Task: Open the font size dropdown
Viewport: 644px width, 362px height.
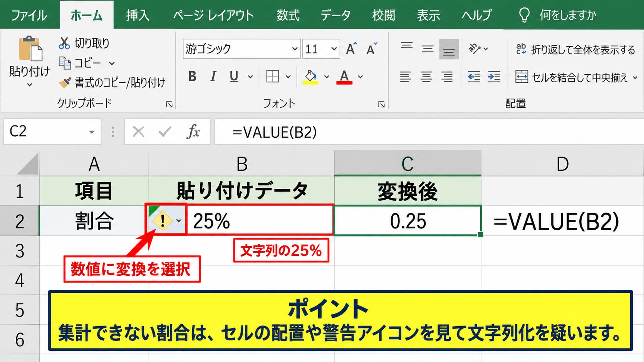Action: (334, 49)
